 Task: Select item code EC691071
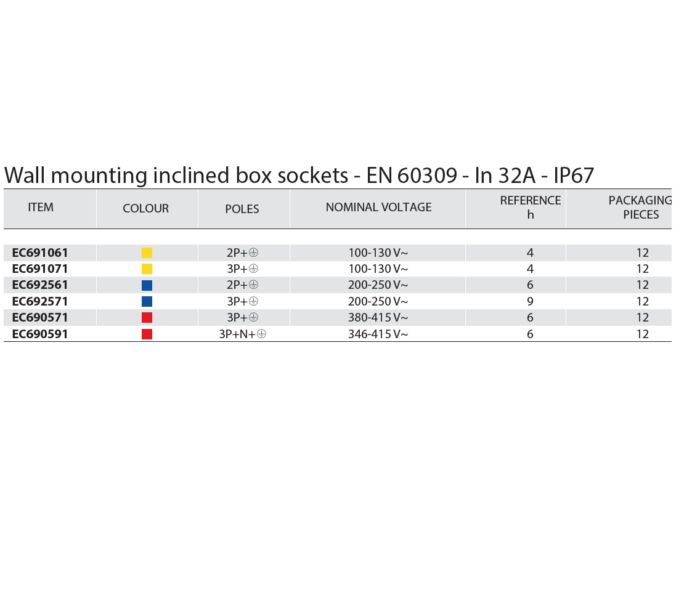click(39, 269)
